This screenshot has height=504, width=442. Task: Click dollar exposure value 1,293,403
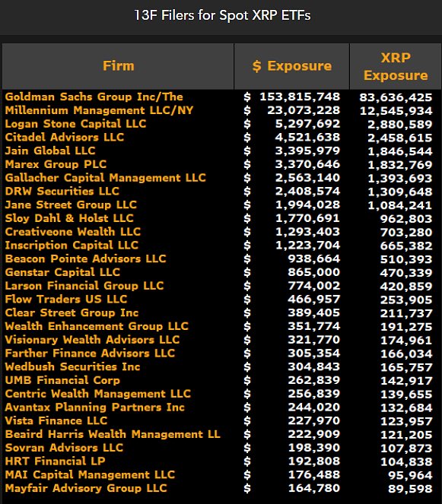307,232
